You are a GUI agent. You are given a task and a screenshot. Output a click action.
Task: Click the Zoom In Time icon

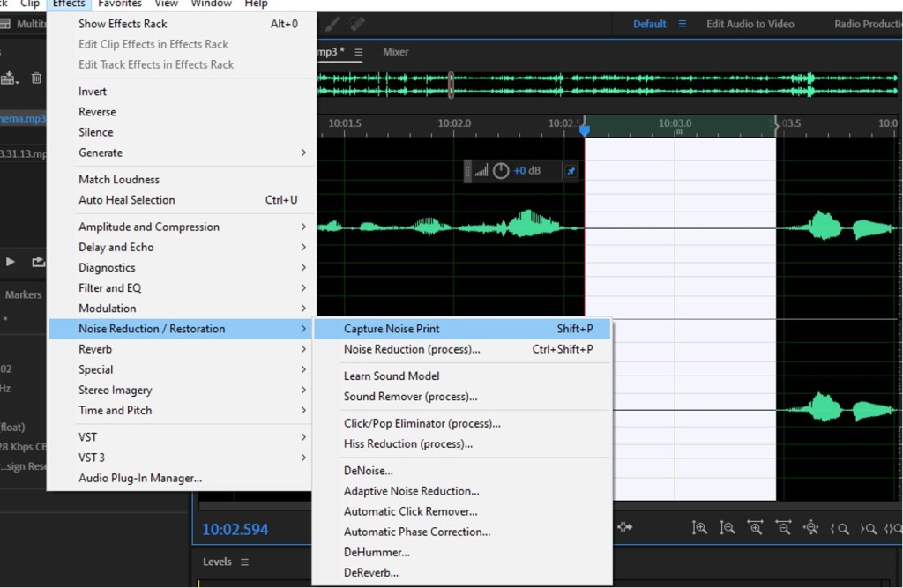(x=756, y=528)
